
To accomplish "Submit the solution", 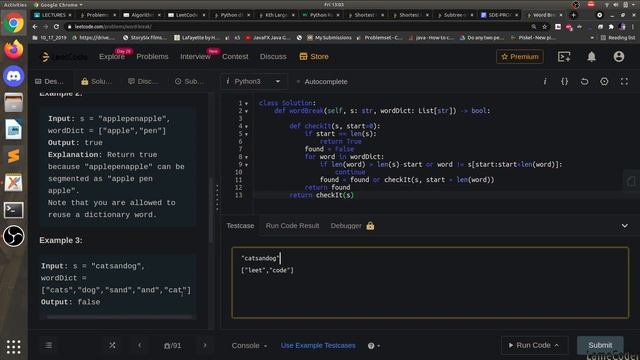I will point(600,345).
